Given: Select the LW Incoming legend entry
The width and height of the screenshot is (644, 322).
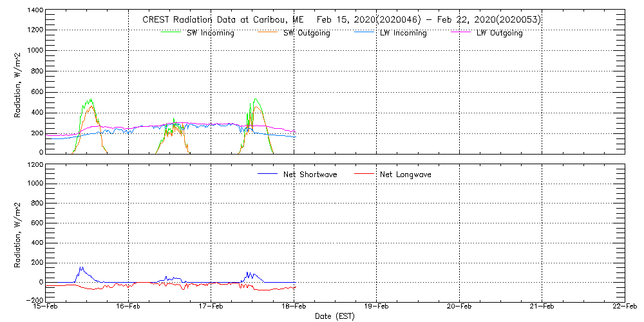Looking at the screenshot, I should click(x=402, y=33).
